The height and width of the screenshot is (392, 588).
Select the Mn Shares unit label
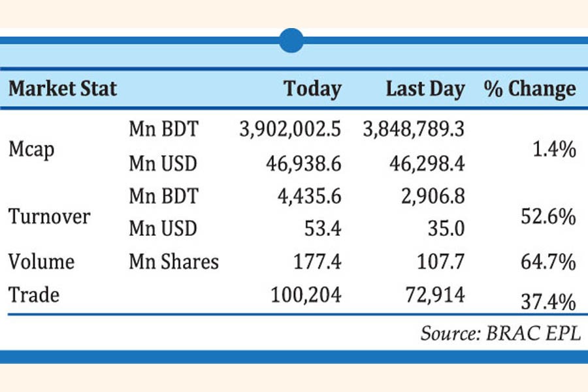coord(173,262)
